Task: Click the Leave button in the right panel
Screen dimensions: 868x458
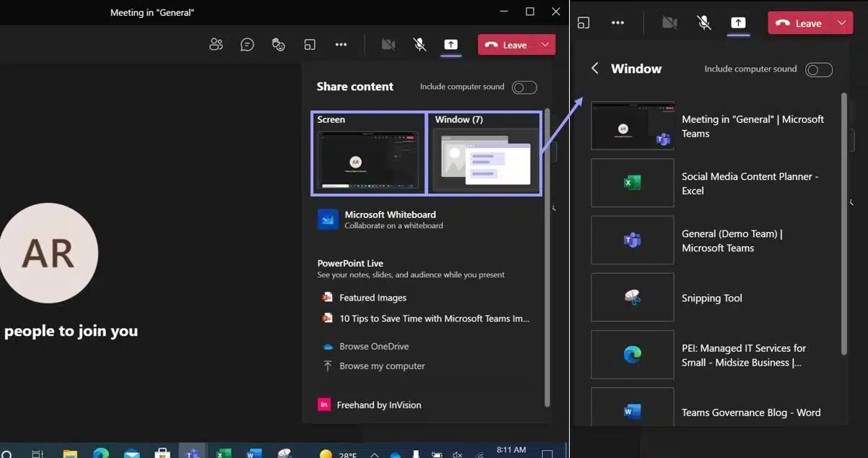Action: pyautogui.click(x=799, y=23)
